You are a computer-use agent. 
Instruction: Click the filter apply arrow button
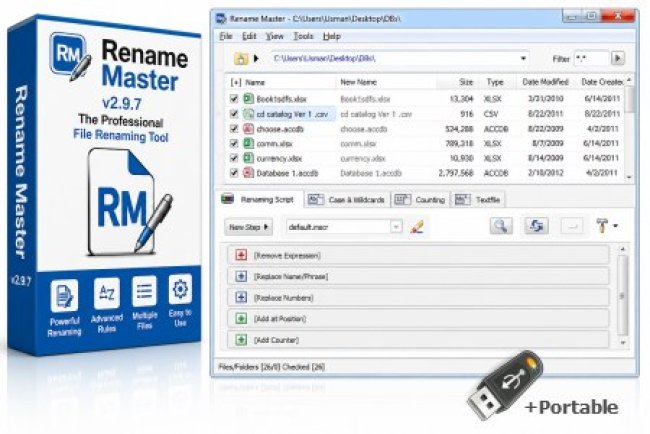618,58
